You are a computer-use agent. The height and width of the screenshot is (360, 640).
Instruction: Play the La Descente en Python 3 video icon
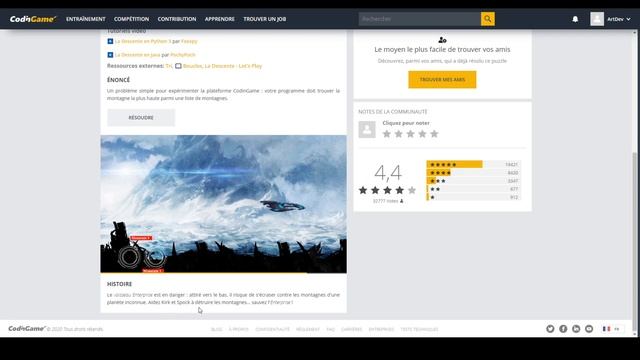tap(110, 41)
